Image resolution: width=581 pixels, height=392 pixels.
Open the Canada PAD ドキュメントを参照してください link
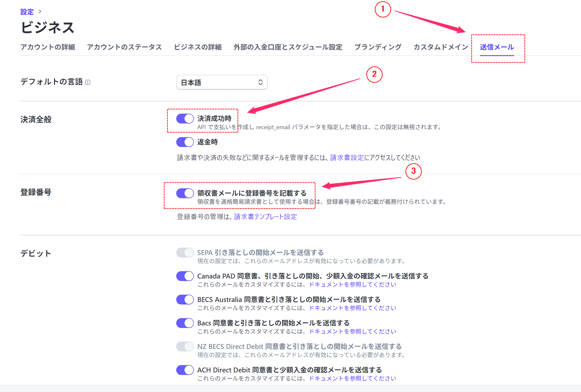352,285
